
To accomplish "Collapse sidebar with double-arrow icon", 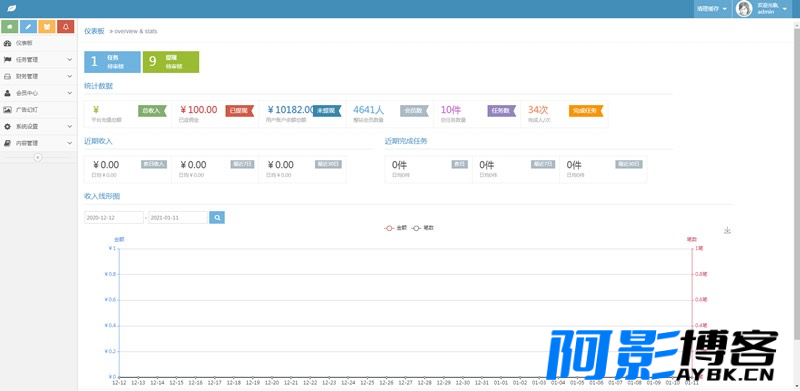I will click(x=37, y=158).
